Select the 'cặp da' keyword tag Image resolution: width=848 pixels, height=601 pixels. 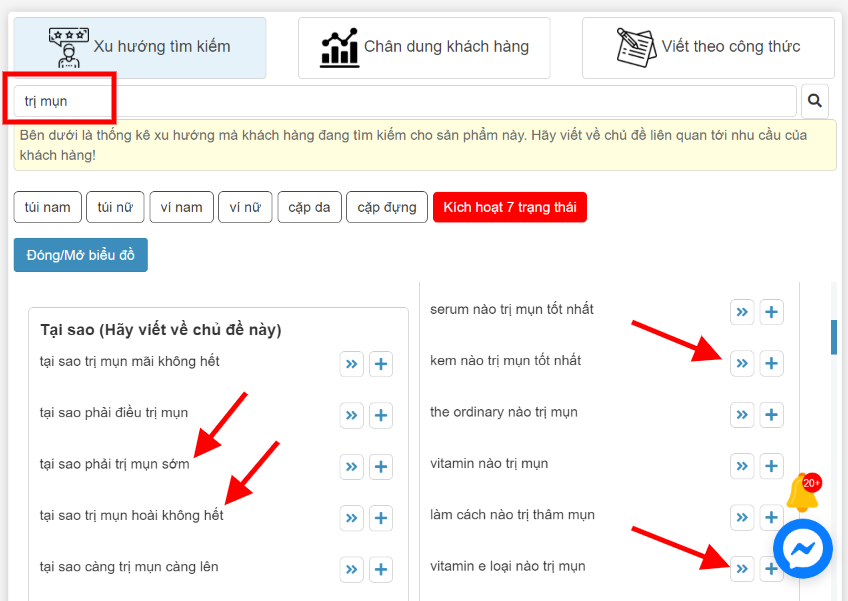309,207
